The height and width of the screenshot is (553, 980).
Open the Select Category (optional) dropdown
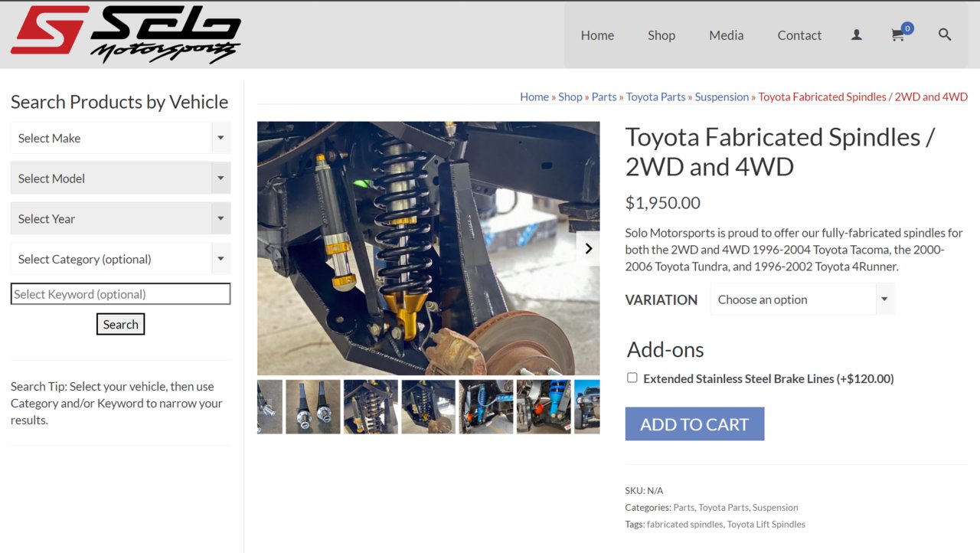tap(120, 259)
